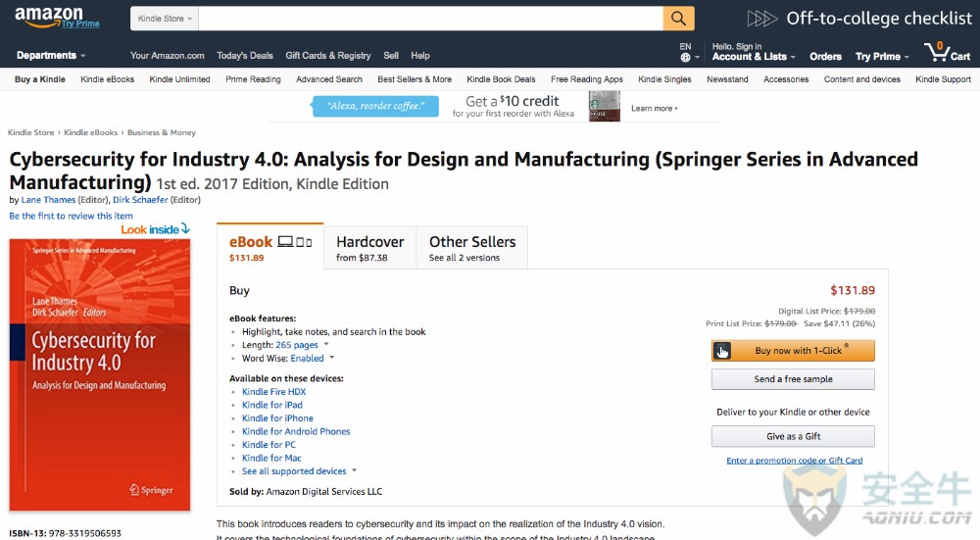Open Your Amazon.com link
The height and width of the screenshot is (540, 980).
coord(168,56)
